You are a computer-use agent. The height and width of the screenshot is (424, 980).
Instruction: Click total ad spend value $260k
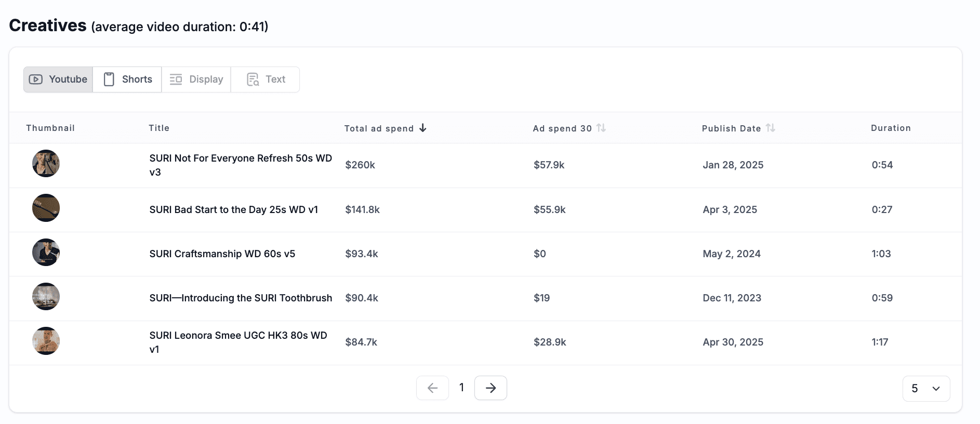pyautogui.click(x=360, y=165)
